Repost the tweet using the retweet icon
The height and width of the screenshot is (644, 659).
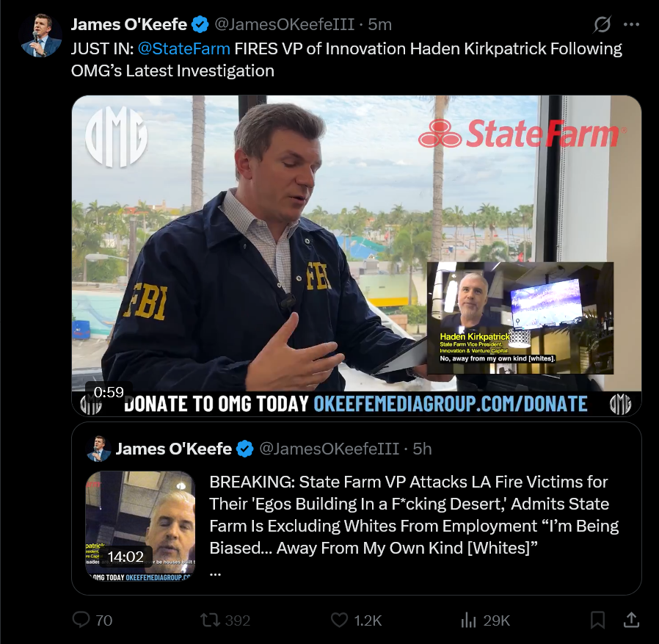[210, 620]
